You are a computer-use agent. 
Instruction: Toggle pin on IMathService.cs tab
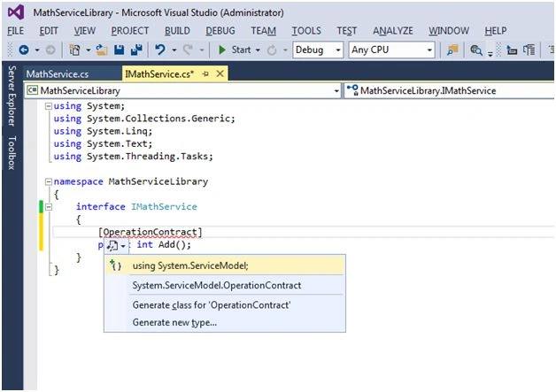205,73
